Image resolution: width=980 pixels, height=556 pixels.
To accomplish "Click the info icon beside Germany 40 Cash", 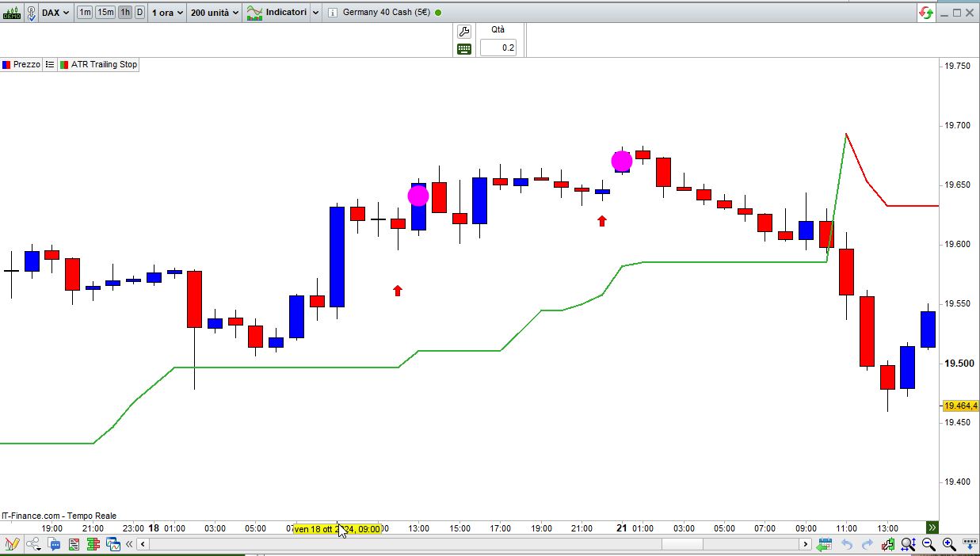I will (x=332, y=13).
